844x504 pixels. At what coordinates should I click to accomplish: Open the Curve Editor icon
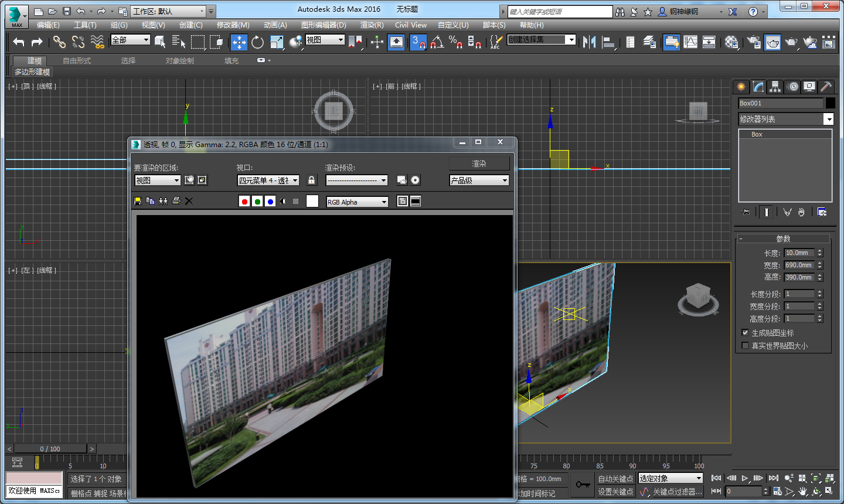coord(690,42)
